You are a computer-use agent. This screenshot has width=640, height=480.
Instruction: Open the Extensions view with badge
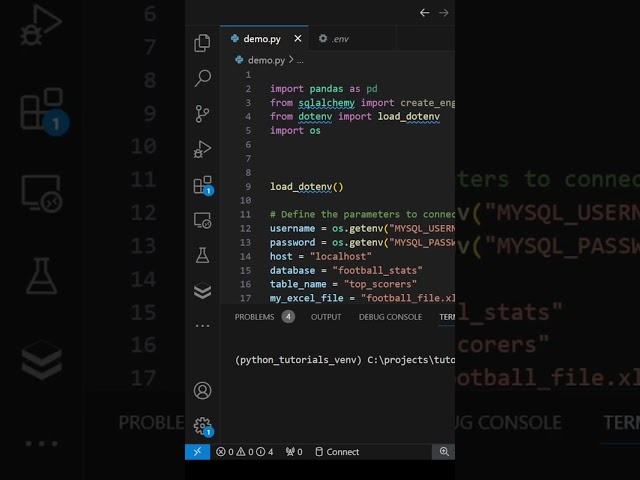203,185
